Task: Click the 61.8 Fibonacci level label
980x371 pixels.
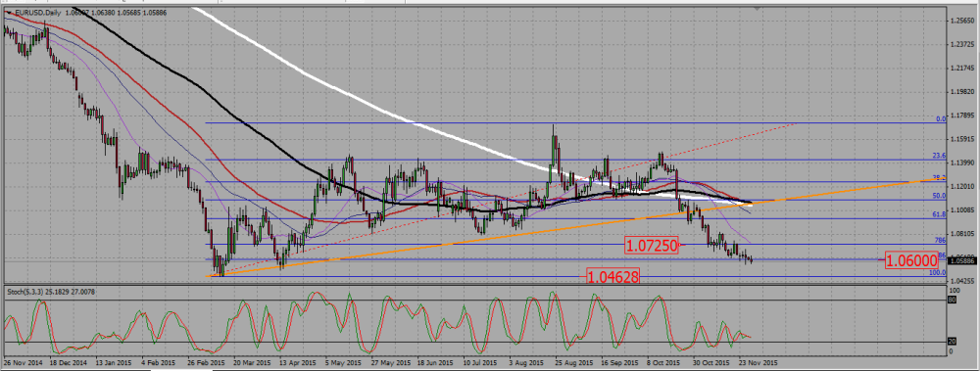Action: [939, 214]
